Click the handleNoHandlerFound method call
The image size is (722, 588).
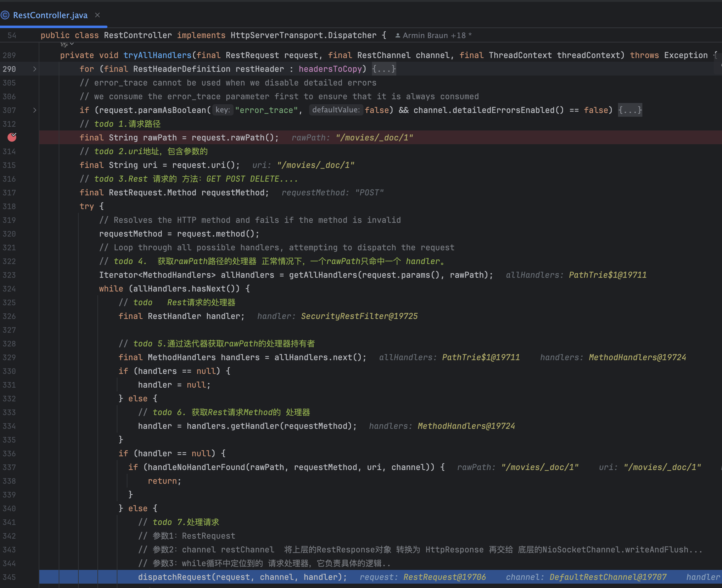coord(197,467)
